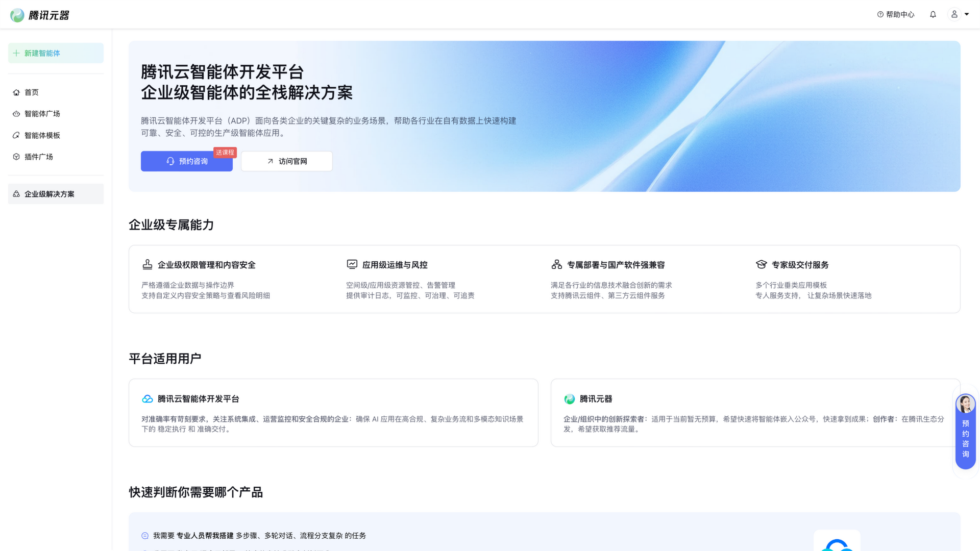Click the 送课程 red badge
This screenshot has height=551, width=980.
click(225, 153)
